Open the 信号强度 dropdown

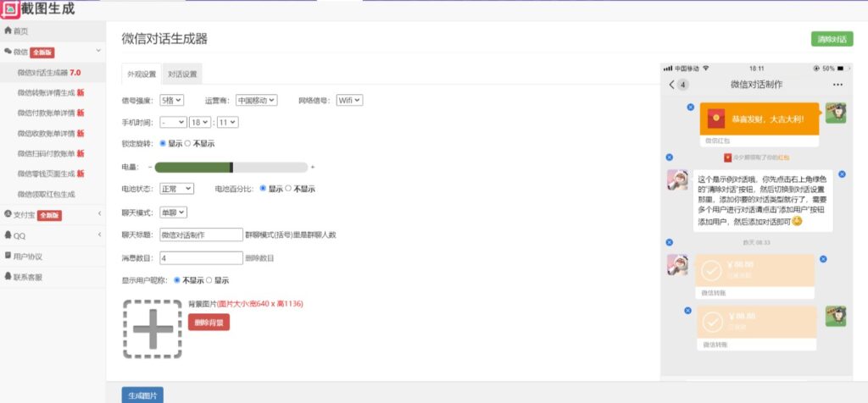171,100
